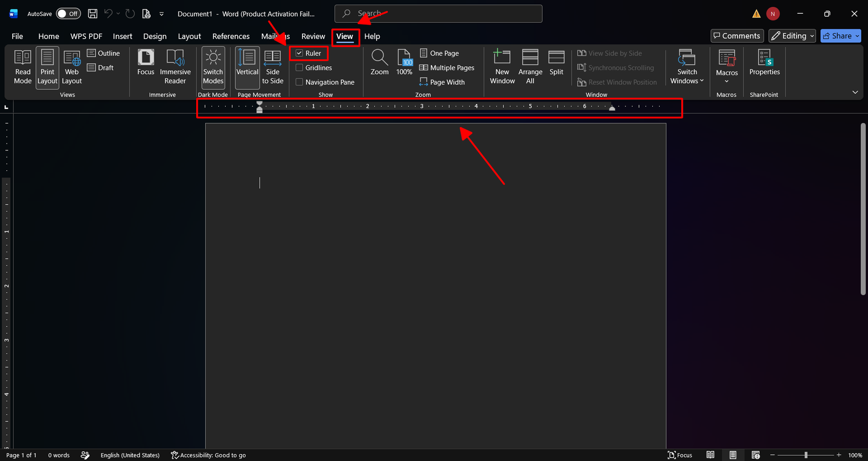Expand the Share button dropdown
The image size is (868, 461).
click(857, 36)
